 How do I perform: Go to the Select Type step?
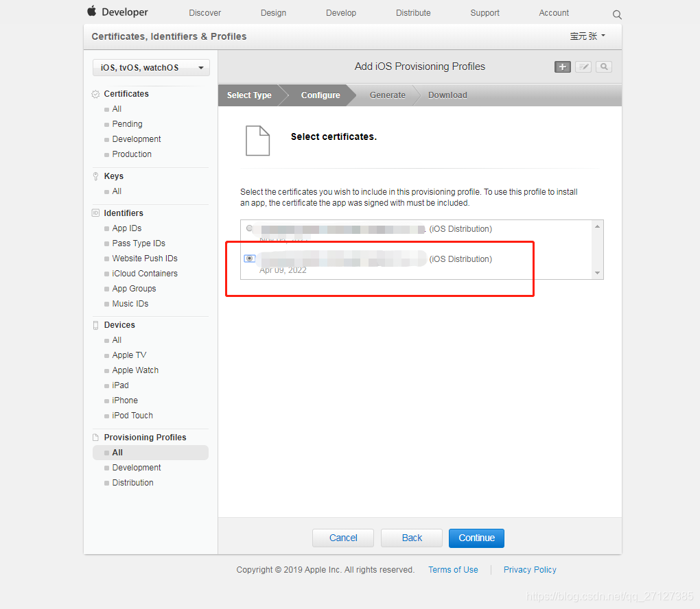pyautogui.click(x=249, y=95)
